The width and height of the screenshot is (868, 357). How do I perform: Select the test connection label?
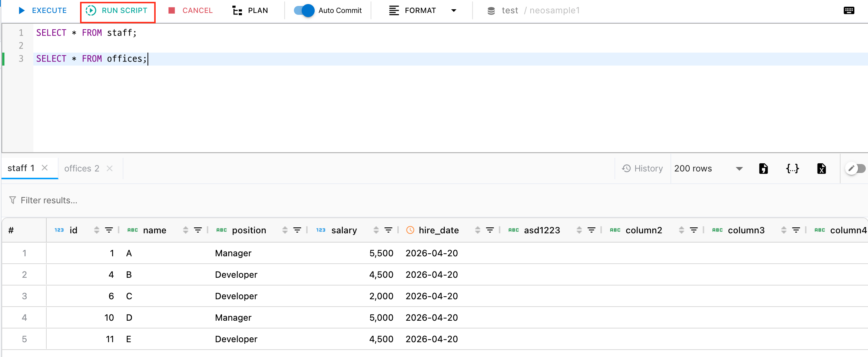tap(510, 10)
